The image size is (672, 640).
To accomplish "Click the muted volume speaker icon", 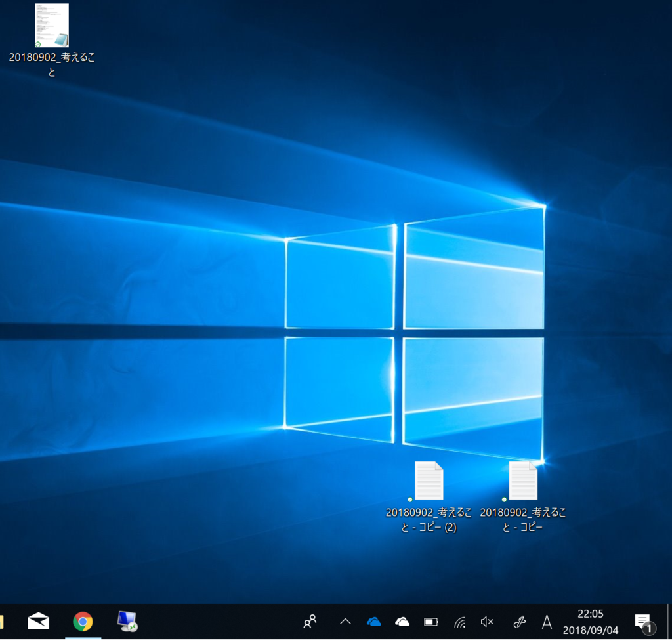I will point(488,622).
